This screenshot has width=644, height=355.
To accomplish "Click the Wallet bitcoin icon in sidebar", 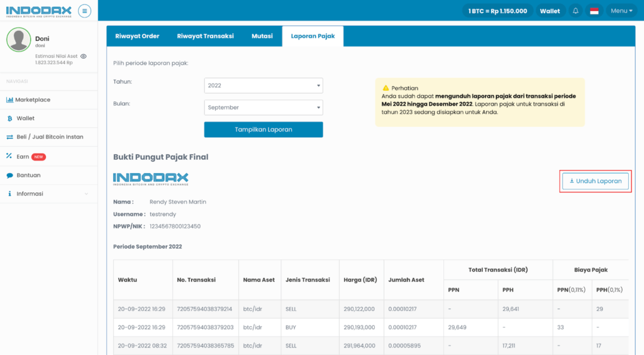I will click(9, 118).
